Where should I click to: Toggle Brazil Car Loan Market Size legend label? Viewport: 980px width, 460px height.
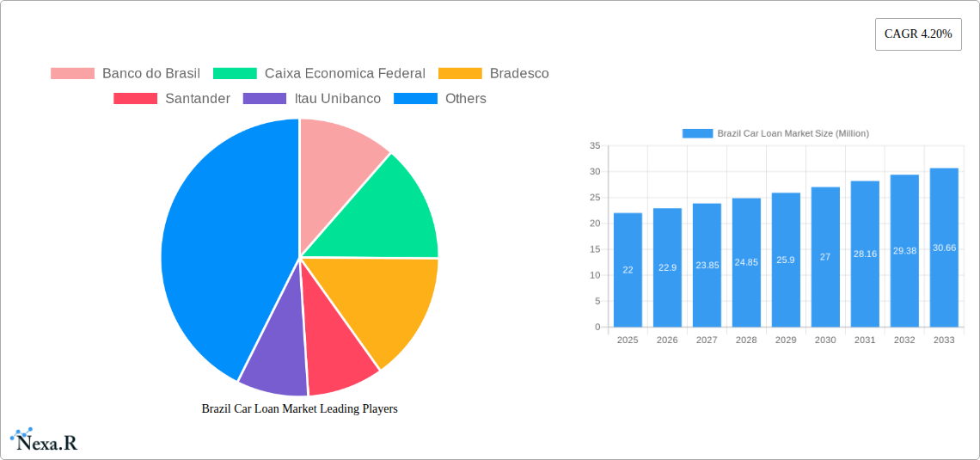pyautogui.click(x=793, y=134)
